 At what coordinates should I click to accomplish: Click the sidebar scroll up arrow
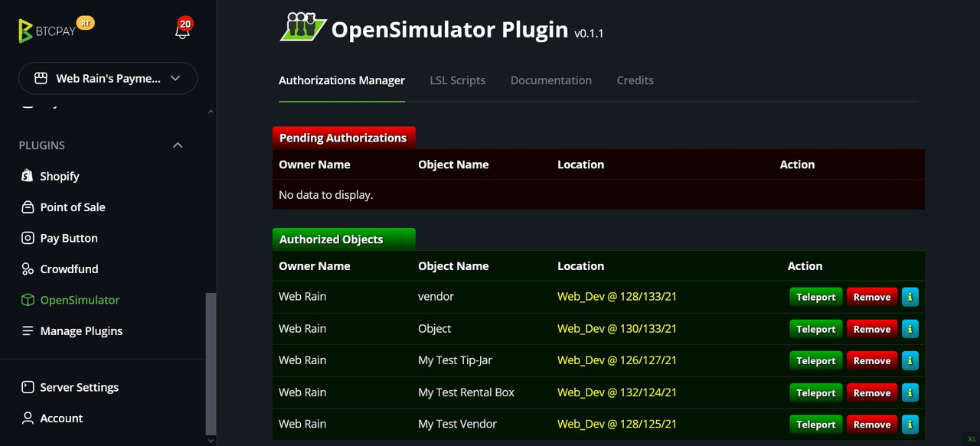[211, 112]
